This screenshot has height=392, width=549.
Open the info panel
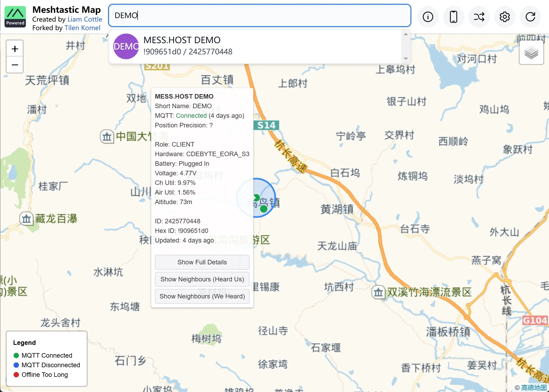pyautogui.click(x=427, y=17)
